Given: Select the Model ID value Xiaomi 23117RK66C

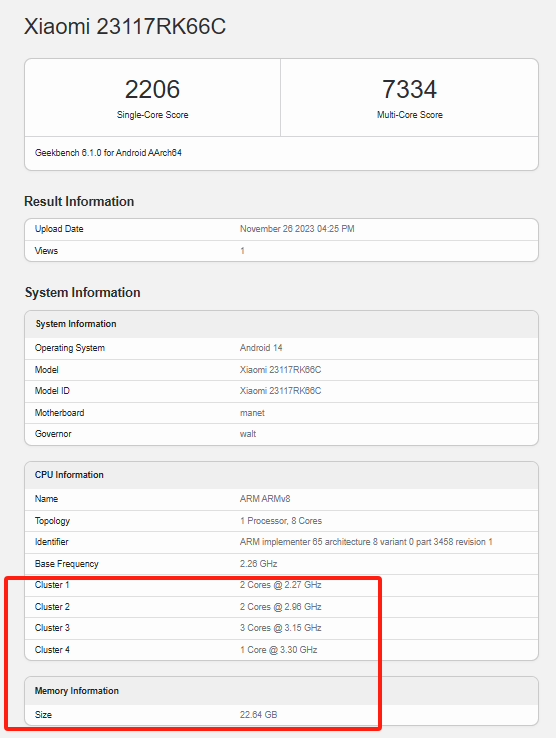Looking at the screenshot, I should 281,391.
